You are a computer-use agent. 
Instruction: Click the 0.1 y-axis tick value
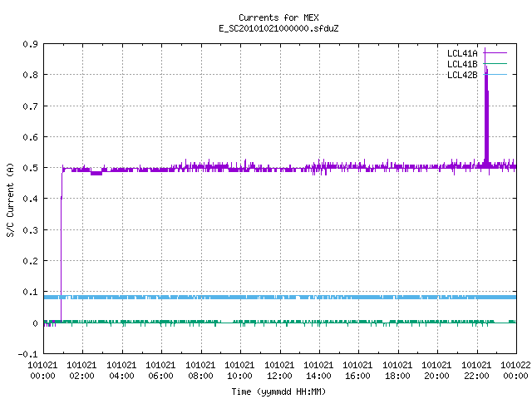coord(30,292)
